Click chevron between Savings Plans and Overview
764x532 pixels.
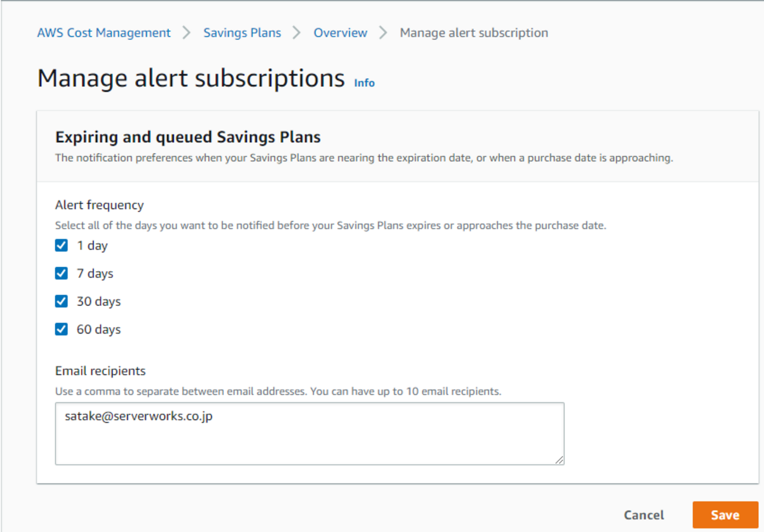click(297, 33)
